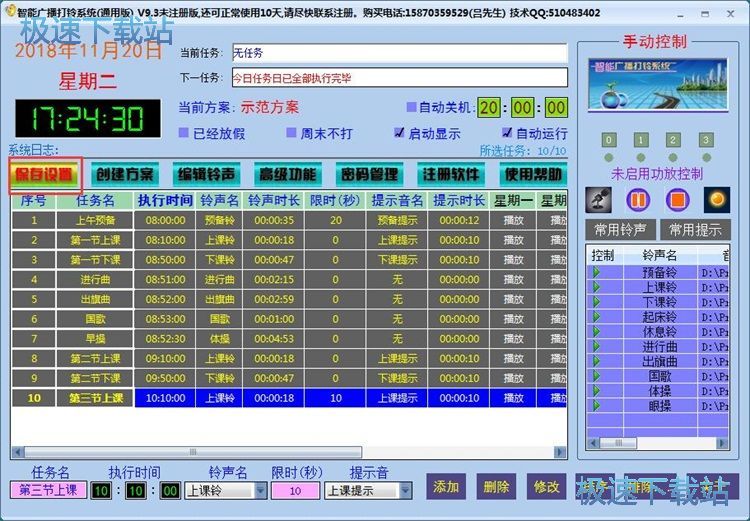Play the 预备铃 ringtone arrow
The image size is (750, 521).
coord(596,272)
